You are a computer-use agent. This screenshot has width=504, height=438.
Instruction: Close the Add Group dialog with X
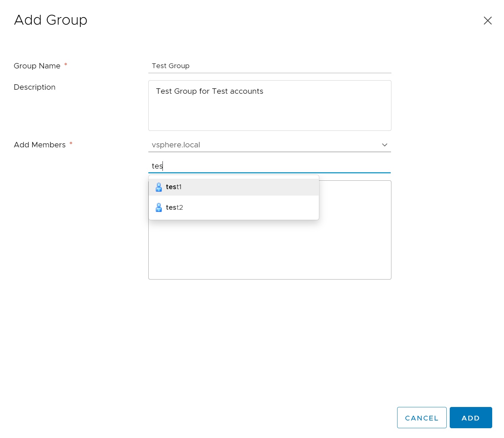(487, 21)
